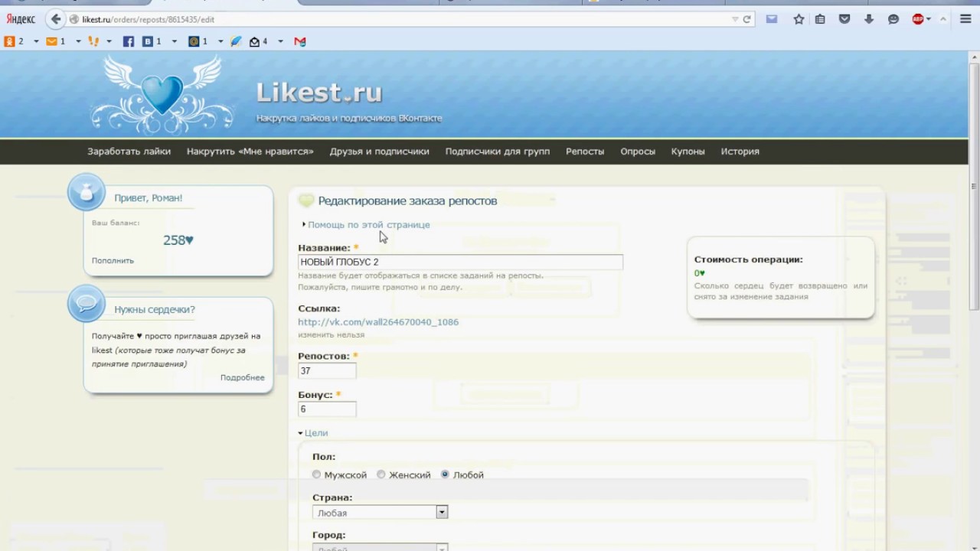Click the 'Бонус' number field

[327, 409]
